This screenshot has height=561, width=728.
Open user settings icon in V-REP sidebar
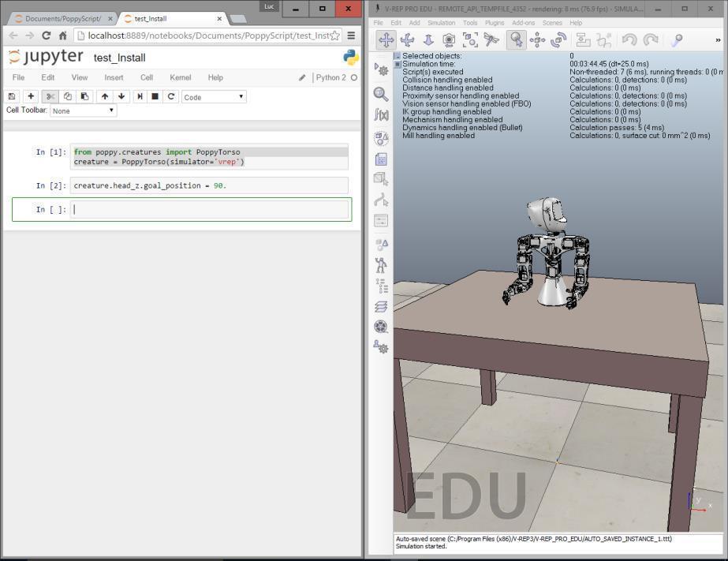(381, 347)
